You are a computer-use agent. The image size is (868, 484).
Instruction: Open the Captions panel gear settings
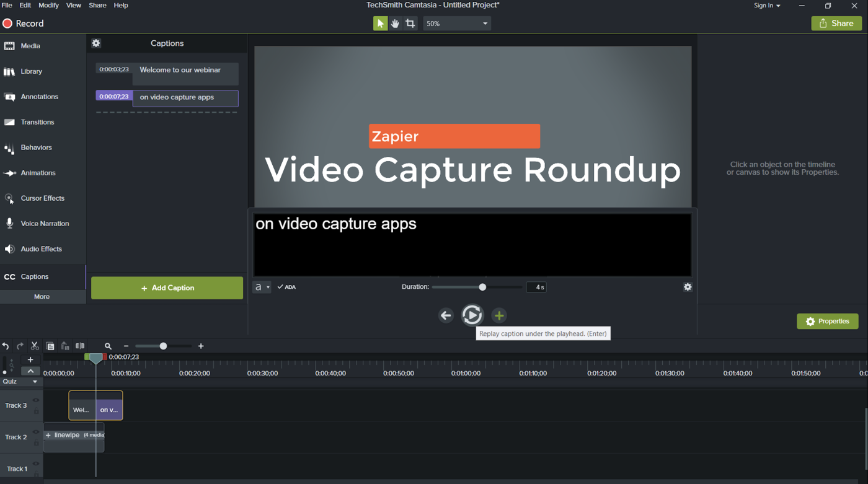pos(96,43)
